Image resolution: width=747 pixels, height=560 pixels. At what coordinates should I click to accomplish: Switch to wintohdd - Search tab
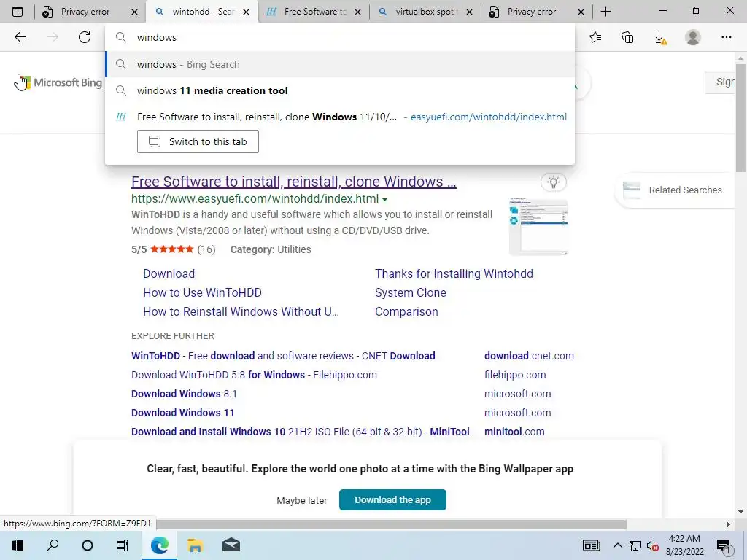click(x=203, y=12)
